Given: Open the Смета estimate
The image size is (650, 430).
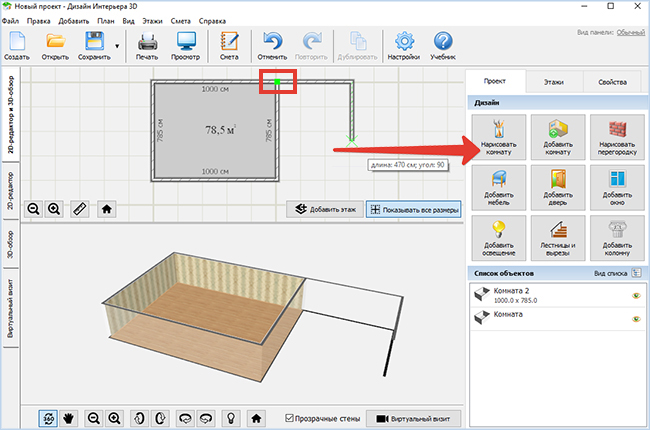Looking at the screenshot, I should tap(229, 46).
